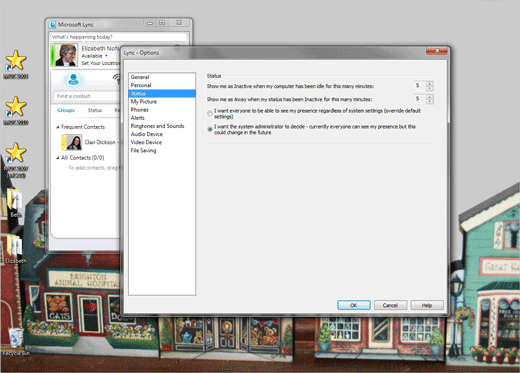Maximize the Microsoft Lync window
Image resolution: width=520 pixels, height=373 pixels.
162,23
